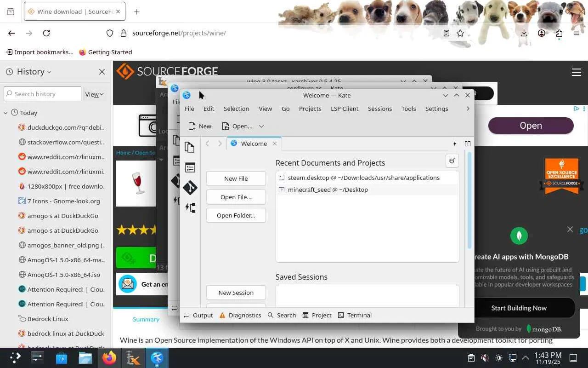588x368 pixels.
Task: Open Kate's LSP Client menu
Action: (x=345, y=109)
